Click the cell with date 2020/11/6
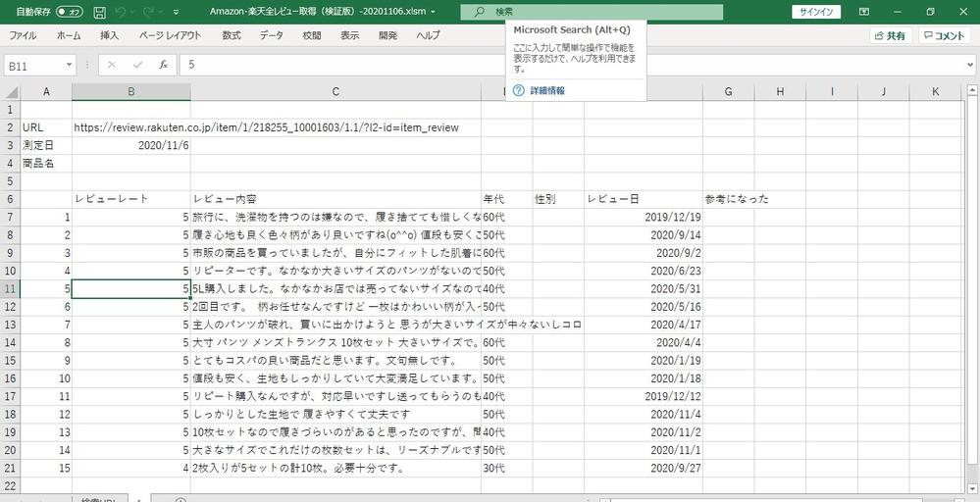980x502 pixels. click(131, 145)
